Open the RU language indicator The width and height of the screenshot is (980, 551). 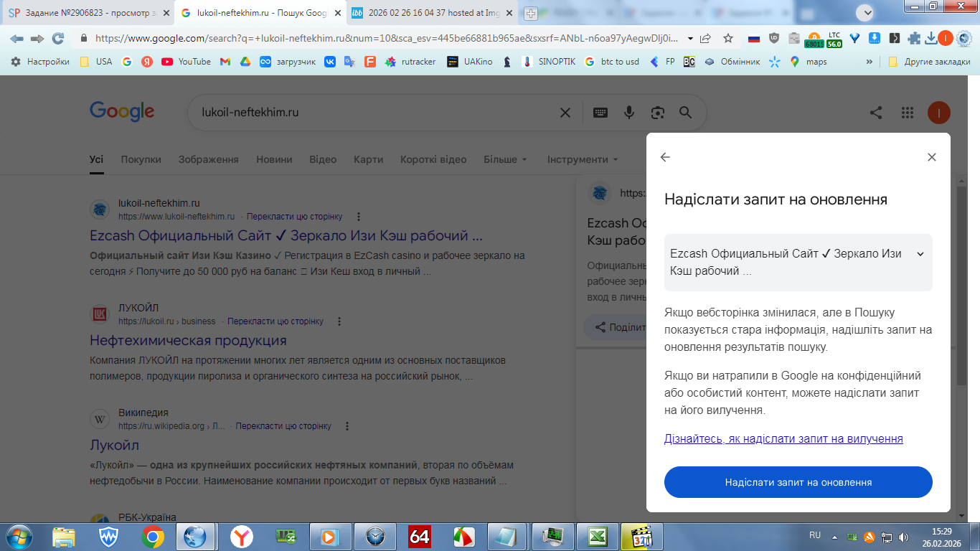pyautogui.click(x=815, y=535)
